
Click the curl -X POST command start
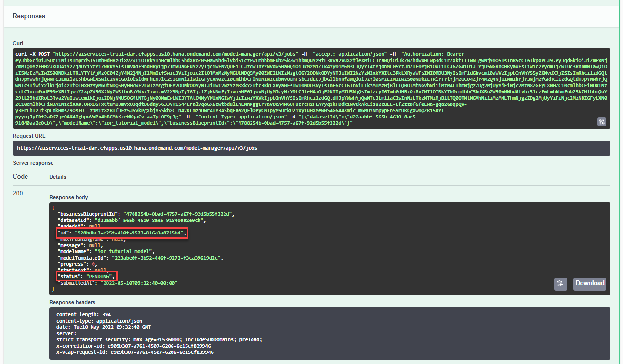pyautogui.click(x=34, y=53)
